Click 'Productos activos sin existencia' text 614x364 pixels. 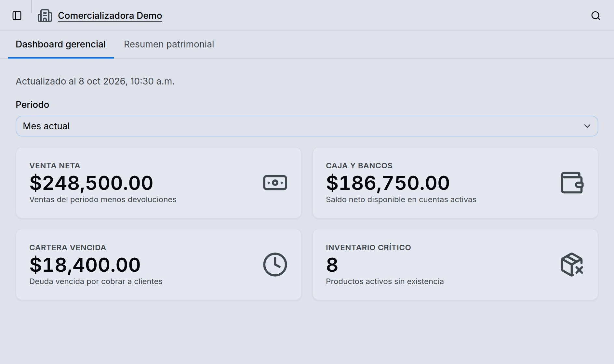[385, 281]
